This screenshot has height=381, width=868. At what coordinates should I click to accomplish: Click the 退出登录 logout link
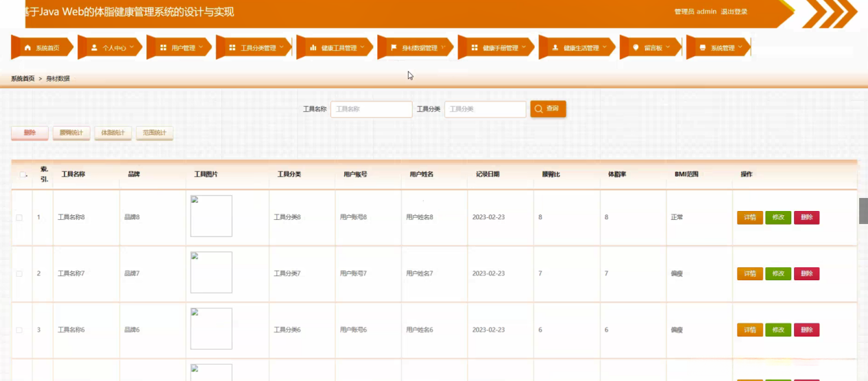734,12
